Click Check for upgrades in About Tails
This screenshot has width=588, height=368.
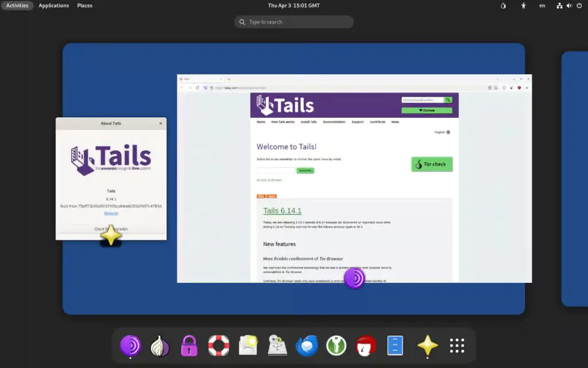click(x=111, y=229)
